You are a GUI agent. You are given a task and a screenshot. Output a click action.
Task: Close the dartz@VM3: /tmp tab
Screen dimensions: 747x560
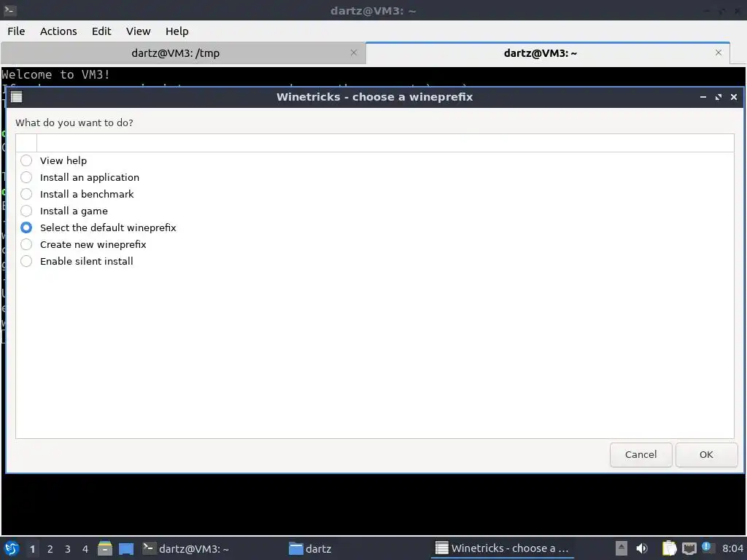(x=354, y=52)
